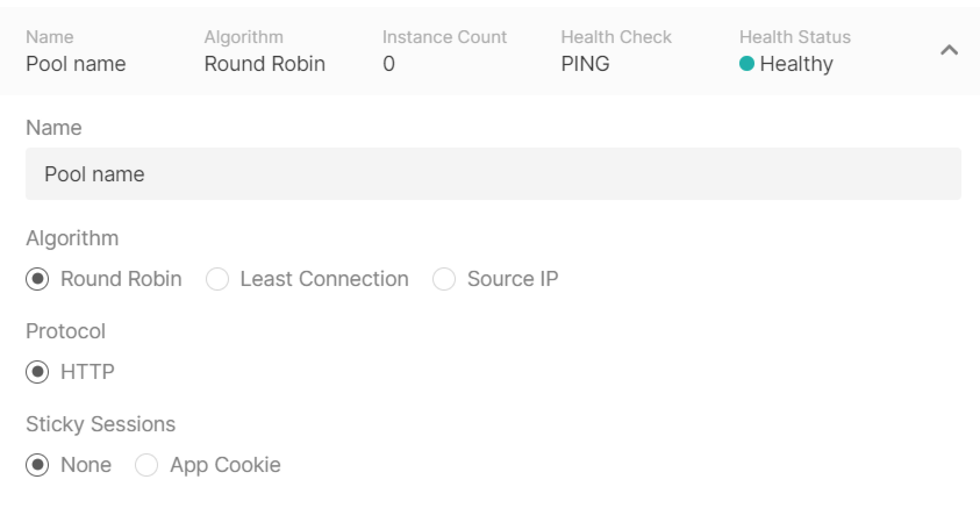
Task: Click the green Healthy status dot
Action: [746, 63]
